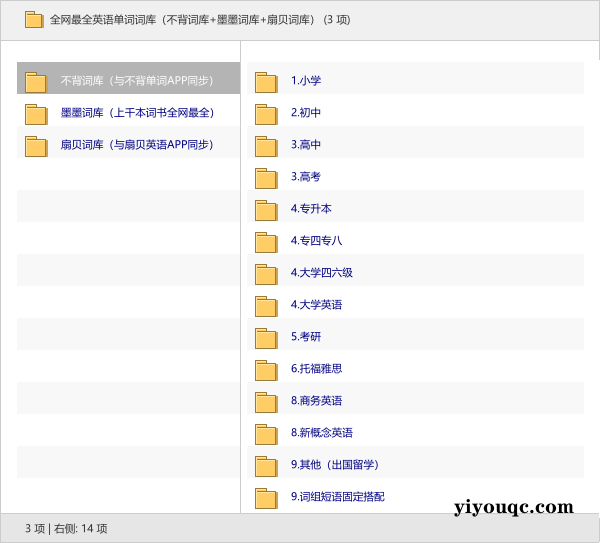Click the folder icon next to 8.商务英语
Viewport: 600px width, 543px height.
(x=265, y=402)
